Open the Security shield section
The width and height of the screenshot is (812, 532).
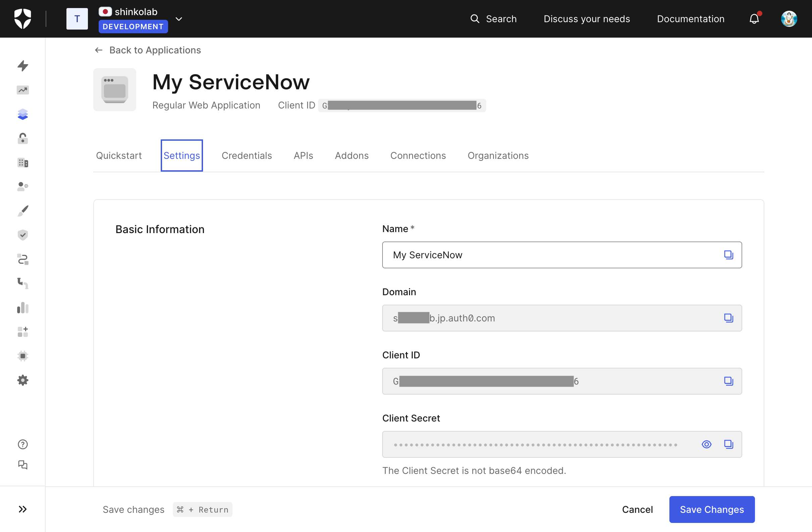pyautogui.click(x=22, y=234)
